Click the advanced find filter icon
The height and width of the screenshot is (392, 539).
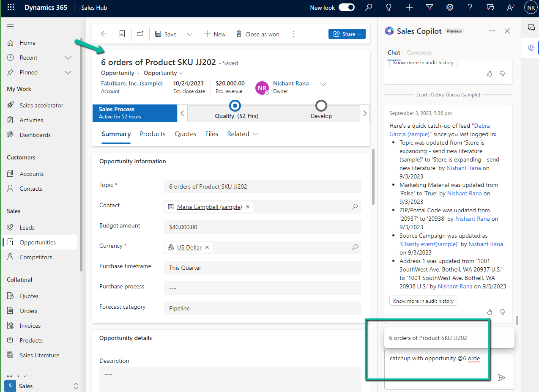[430, 8]
